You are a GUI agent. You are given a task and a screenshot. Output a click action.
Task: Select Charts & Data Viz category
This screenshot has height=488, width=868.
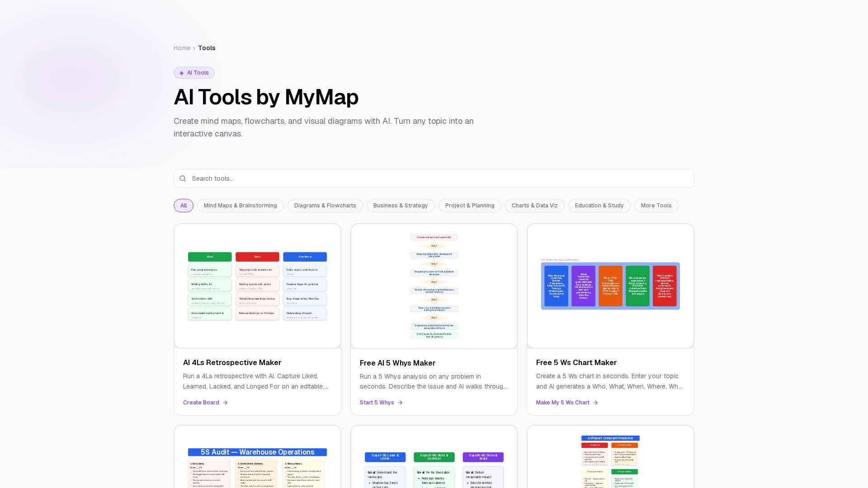[535, 206]
